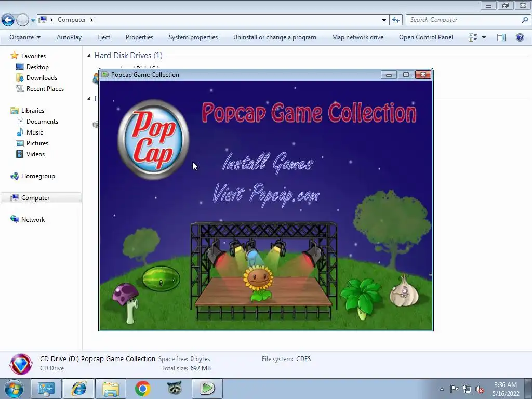
Task: Open Desktop in Favorites
Action: [37, 67]
